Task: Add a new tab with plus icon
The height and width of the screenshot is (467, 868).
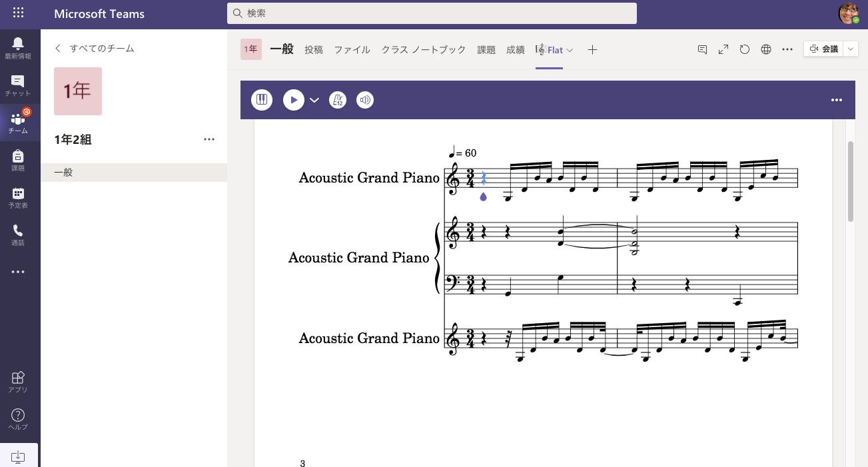Action: [592, 50]
